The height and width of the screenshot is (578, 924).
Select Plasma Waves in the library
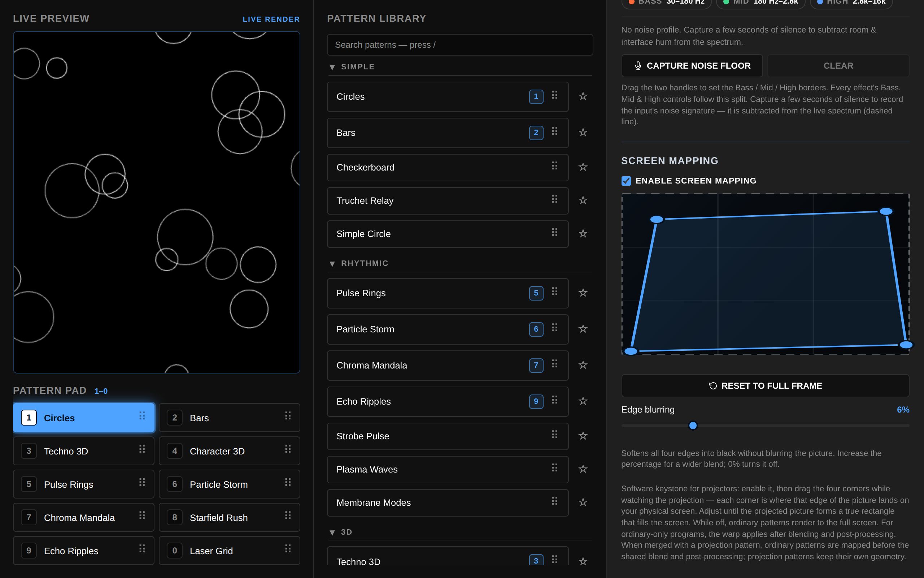[x=448, y=469]
